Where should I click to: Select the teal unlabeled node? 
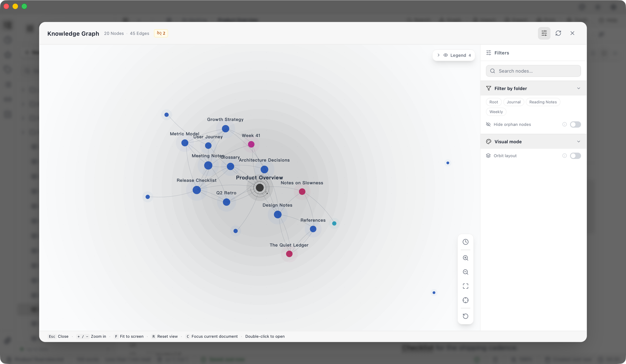[x=334, y=224]
